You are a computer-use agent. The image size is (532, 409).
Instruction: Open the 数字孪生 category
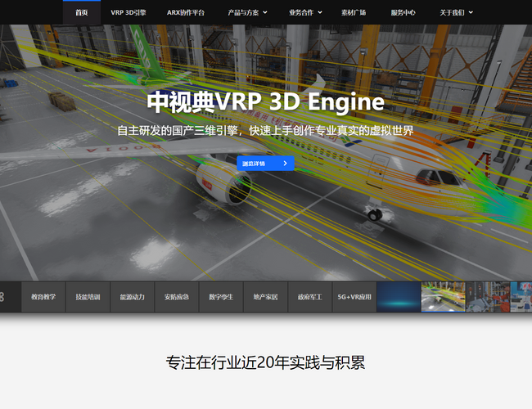click(x=221, y=297)
